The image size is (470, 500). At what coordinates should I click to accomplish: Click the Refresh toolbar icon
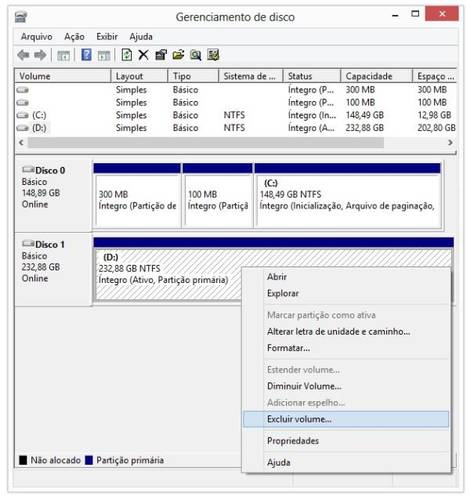point(127,55)
